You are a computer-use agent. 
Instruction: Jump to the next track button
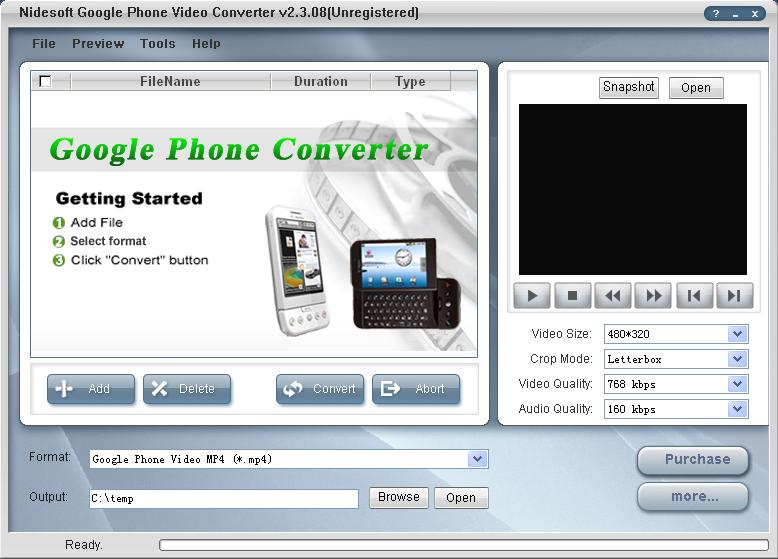pyautogui.click(x=735, y=296)
